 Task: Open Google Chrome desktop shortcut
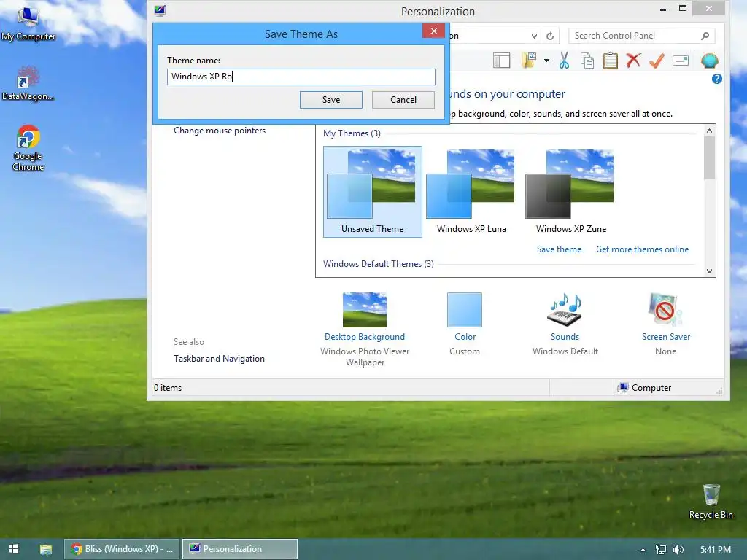[28, 147]
